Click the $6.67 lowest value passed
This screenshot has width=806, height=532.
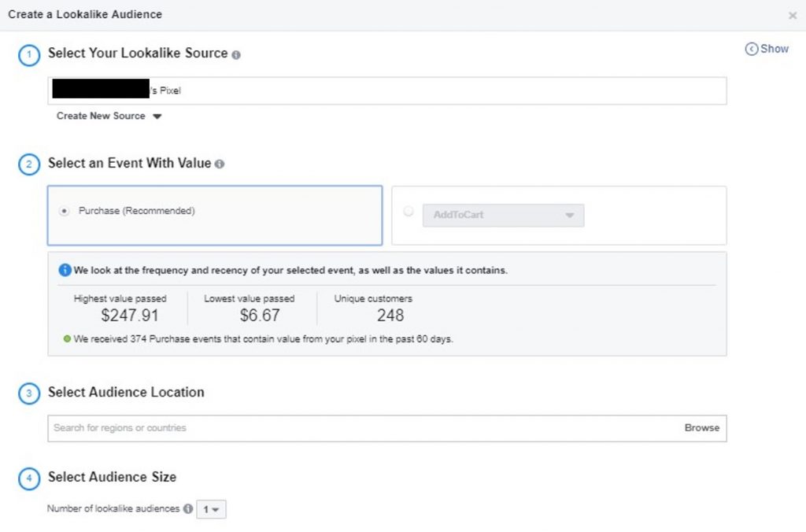pyautogui.click(x=260, y=315)
